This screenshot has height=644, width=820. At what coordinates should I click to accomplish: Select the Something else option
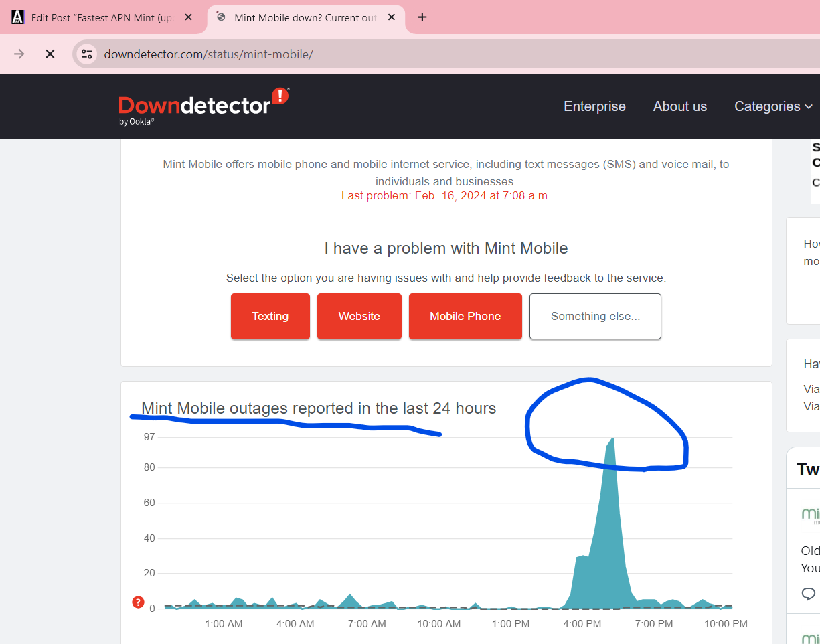click(595, 316)
